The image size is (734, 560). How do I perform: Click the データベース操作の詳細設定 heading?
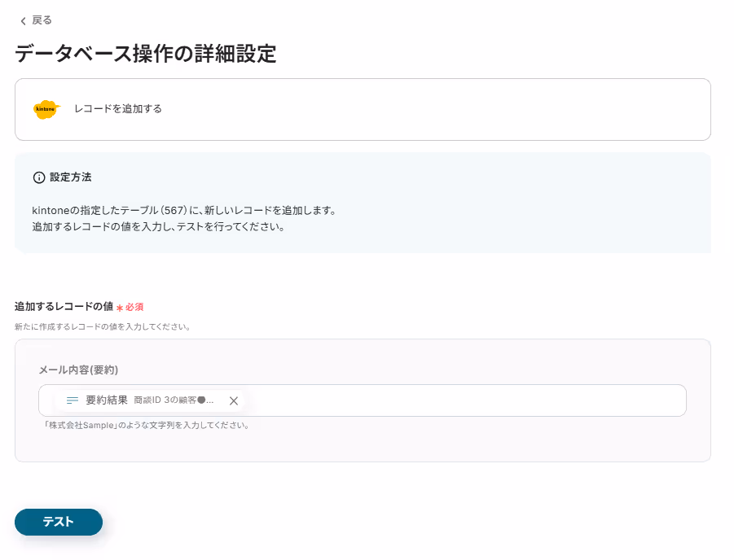146,54
